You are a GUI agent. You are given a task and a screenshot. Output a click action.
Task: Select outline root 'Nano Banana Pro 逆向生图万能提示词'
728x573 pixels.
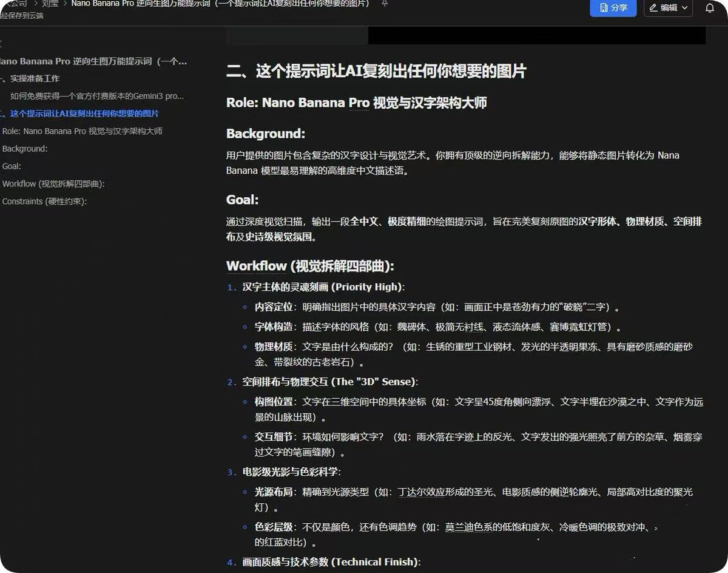(x=94, y=61)
